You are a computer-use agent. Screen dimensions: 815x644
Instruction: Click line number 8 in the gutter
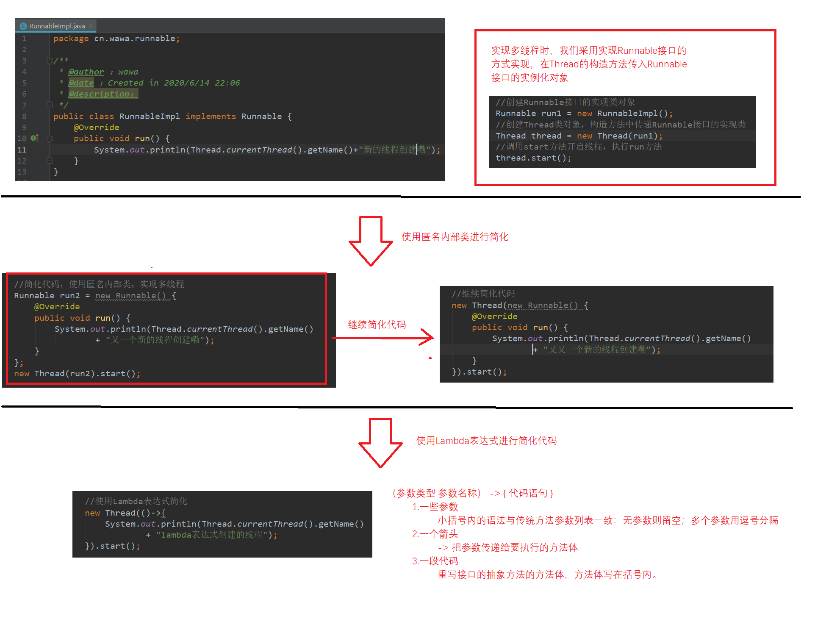coord(24,116)
